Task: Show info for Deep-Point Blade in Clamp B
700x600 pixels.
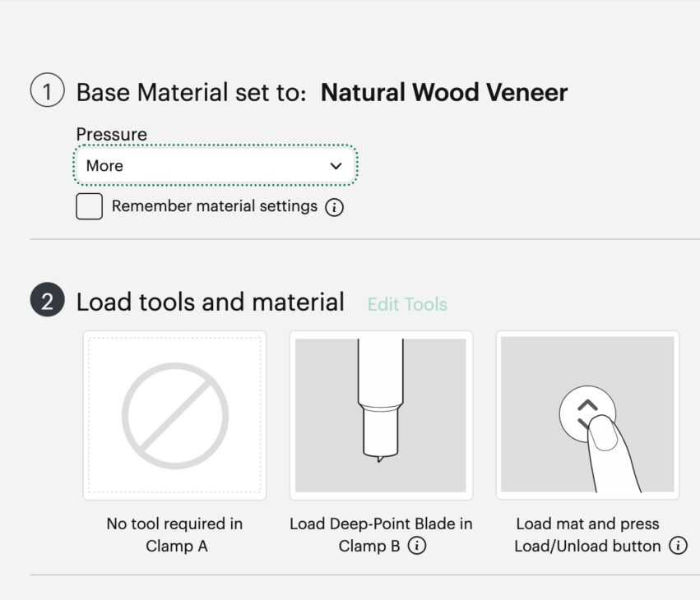Action: coord(417,546)
